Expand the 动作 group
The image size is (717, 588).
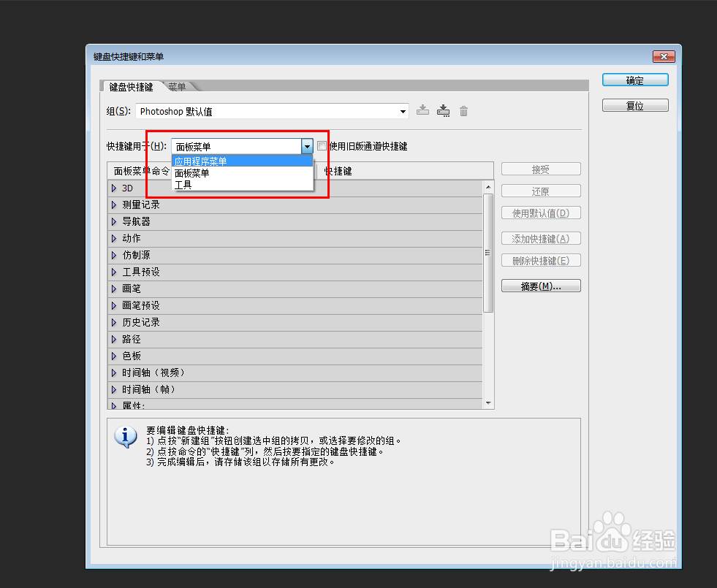(x=114, y=239)
